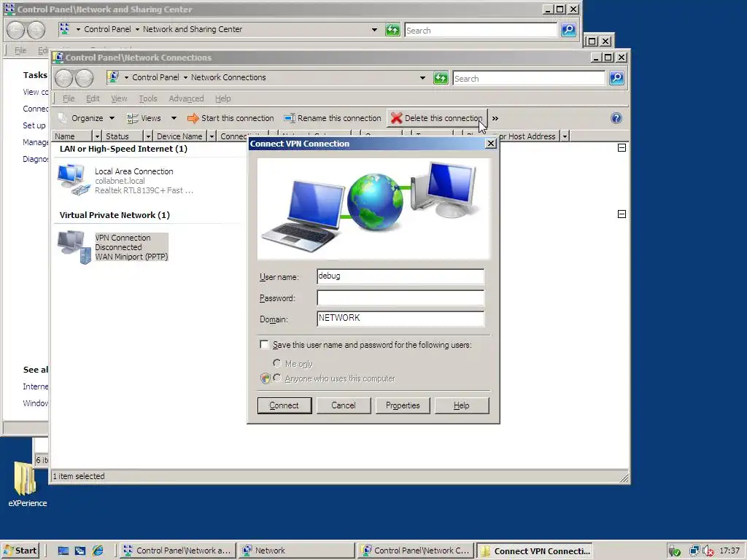This screenshot has height=560, width=747.
Task: Click the Network Connections search box
Action: tap(529, 79)
